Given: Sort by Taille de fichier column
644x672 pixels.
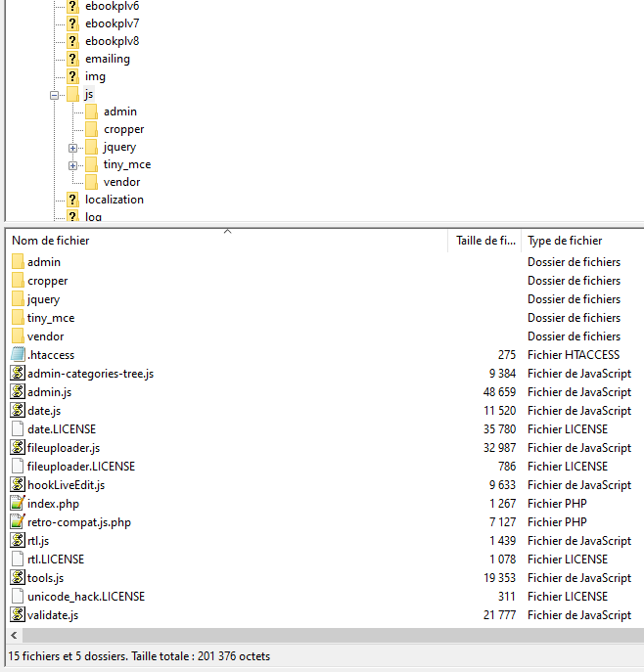Looking at the screenshot, I should (x=484, y=241).
